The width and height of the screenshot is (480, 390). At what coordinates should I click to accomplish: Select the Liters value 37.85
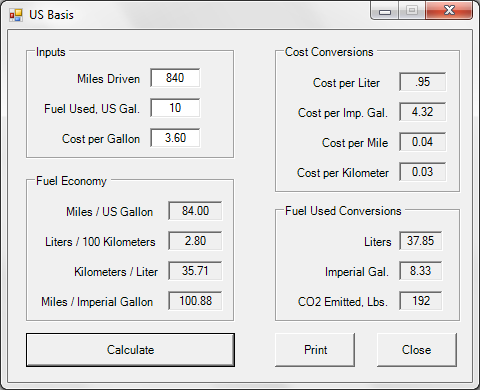coord(421,241)
